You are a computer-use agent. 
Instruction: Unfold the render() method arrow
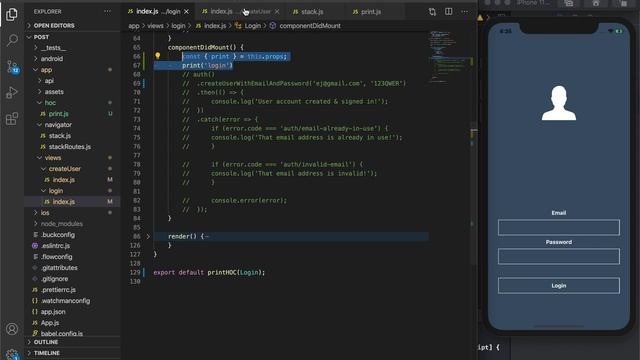[x=148, y=236]
